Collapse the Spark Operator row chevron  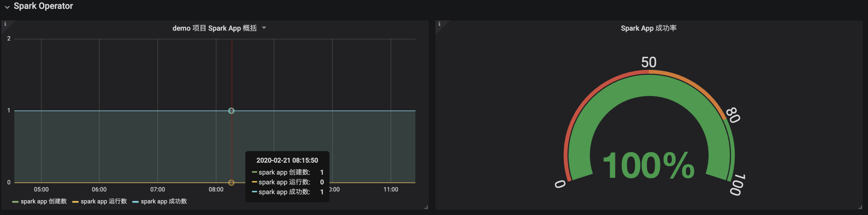click(x=7, y=7)
